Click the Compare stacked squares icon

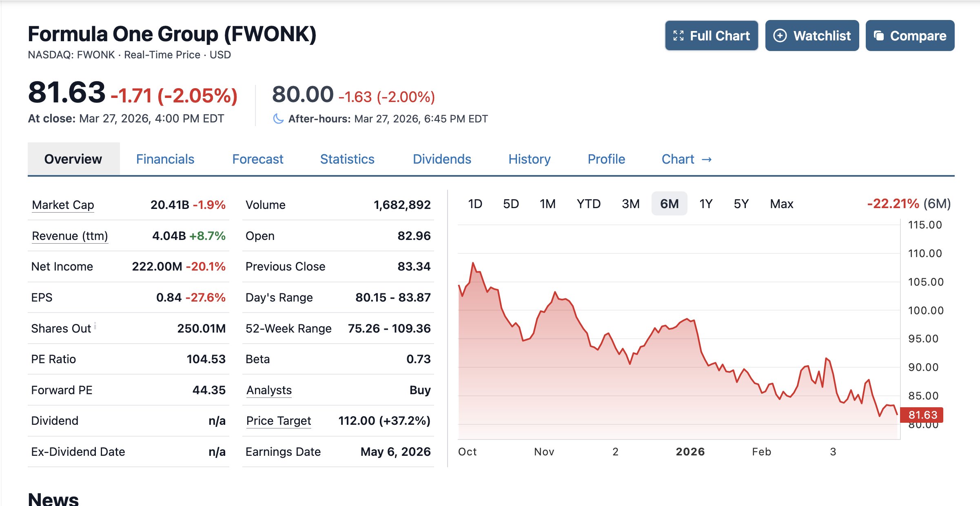coord(879,36)
